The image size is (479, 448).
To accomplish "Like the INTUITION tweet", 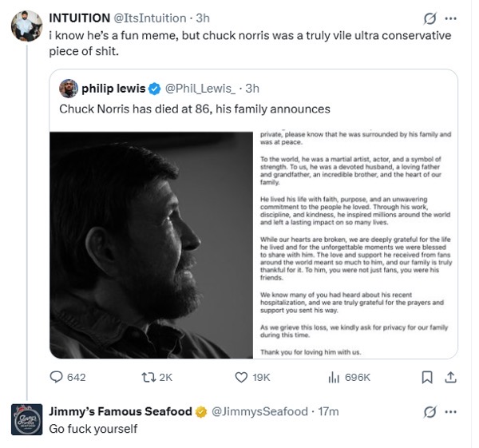I will click(242, 377).
